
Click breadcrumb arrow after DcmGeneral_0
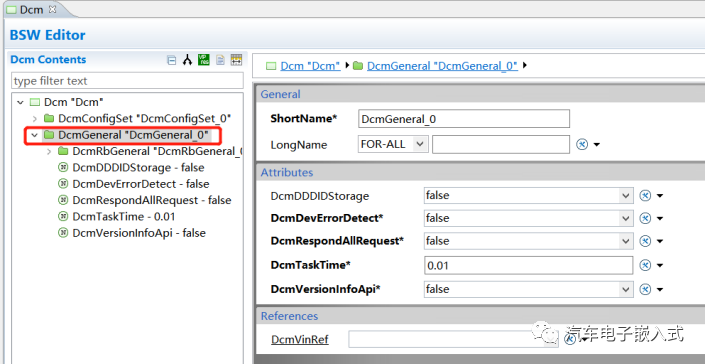pos(525,66)
